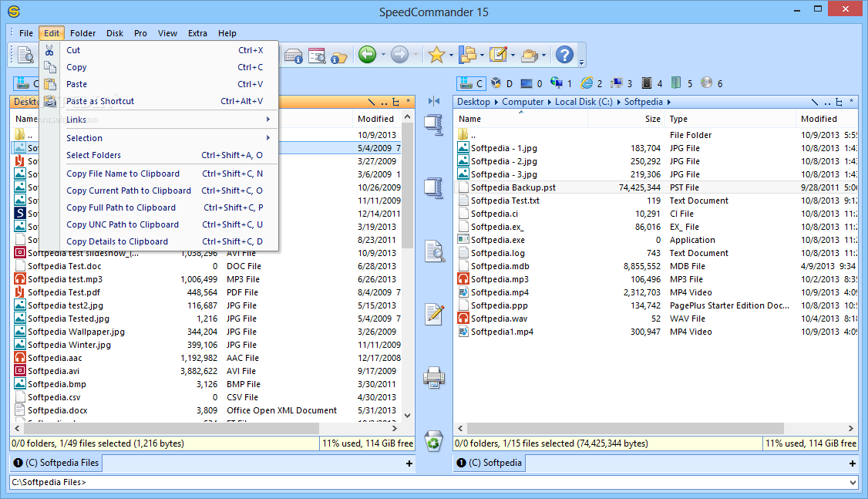Click Desktop breadcrumb in right panel

pyautogui.click(x=473, y=102)
